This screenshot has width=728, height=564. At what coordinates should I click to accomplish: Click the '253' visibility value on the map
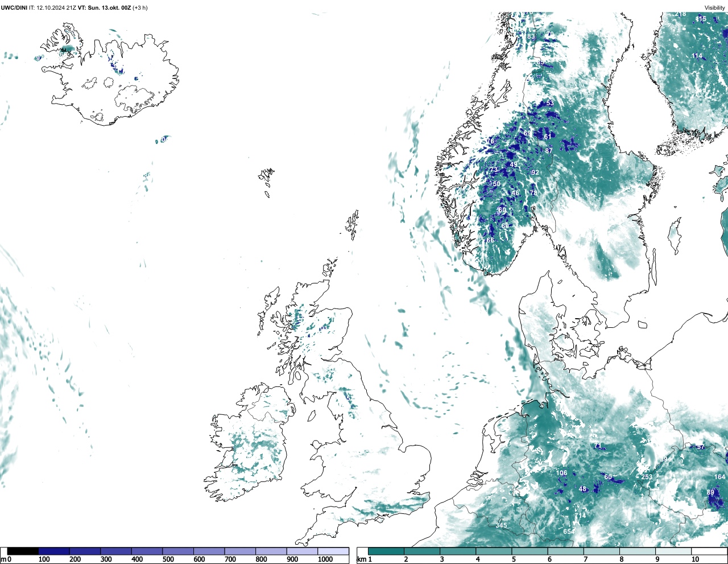(647, 477)
